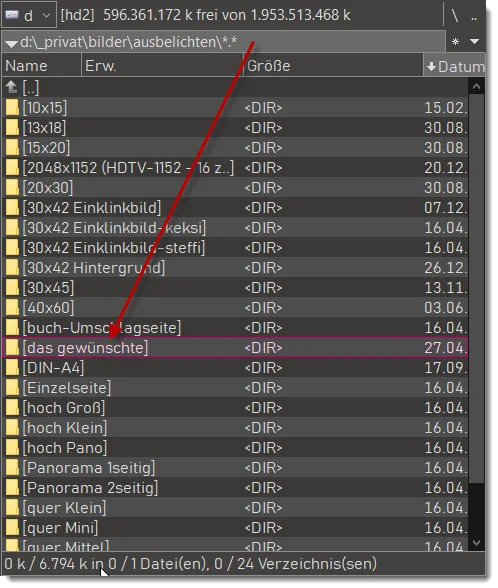The width and height of the screenshot is (498, 588).
Task: Sort by the Name column header
Action: 41,66
